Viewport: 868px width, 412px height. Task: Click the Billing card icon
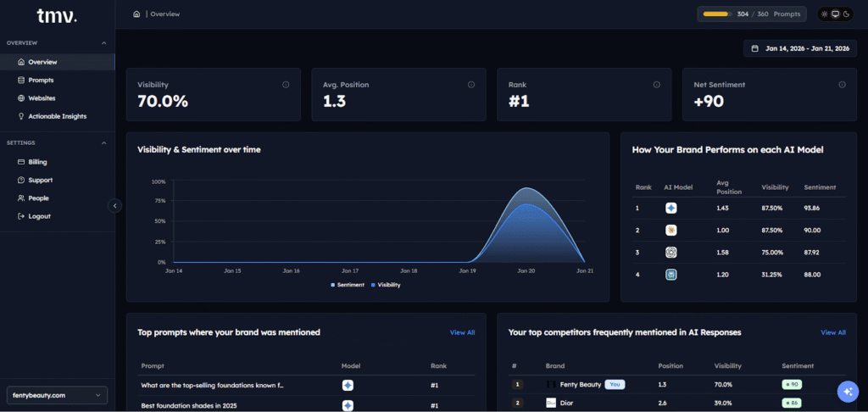coord(21,162)
